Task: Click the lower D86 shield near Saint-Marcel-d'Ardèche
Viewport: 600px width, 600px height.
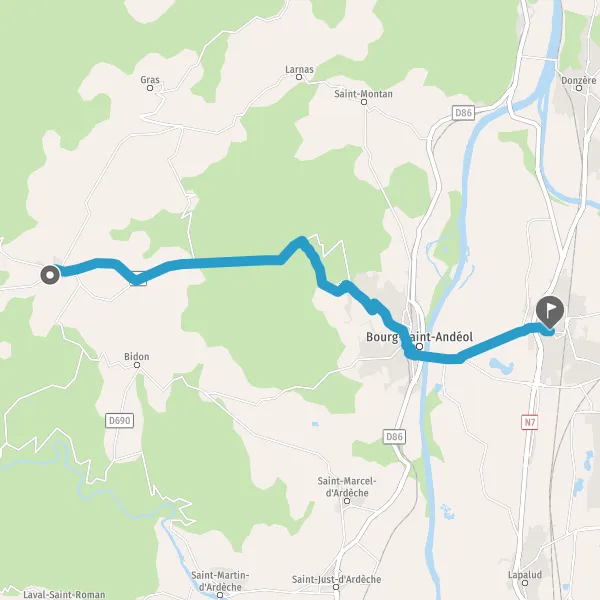Action: pos(394,437)
